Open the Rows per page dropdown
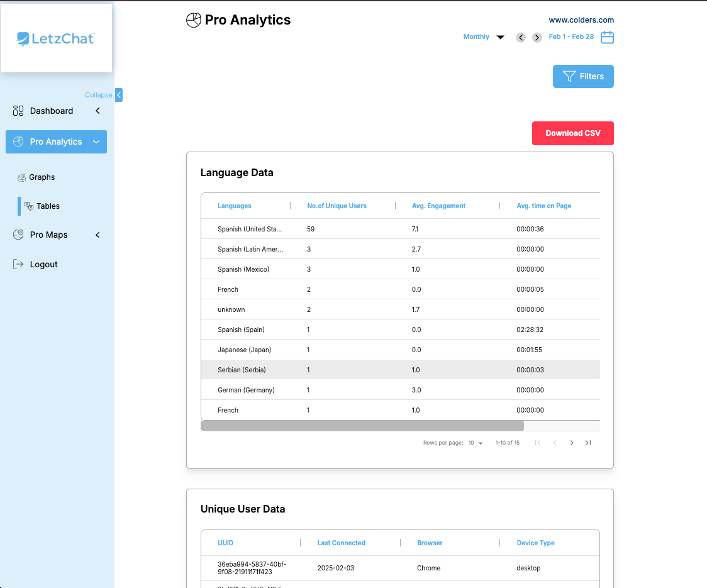The image size is (707, 588). [476, 443]
